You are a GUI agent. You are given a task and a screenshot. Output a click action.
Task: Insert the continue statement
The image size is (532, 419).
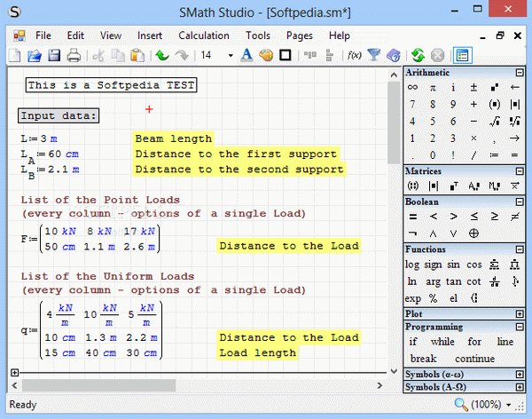point(474,359)
